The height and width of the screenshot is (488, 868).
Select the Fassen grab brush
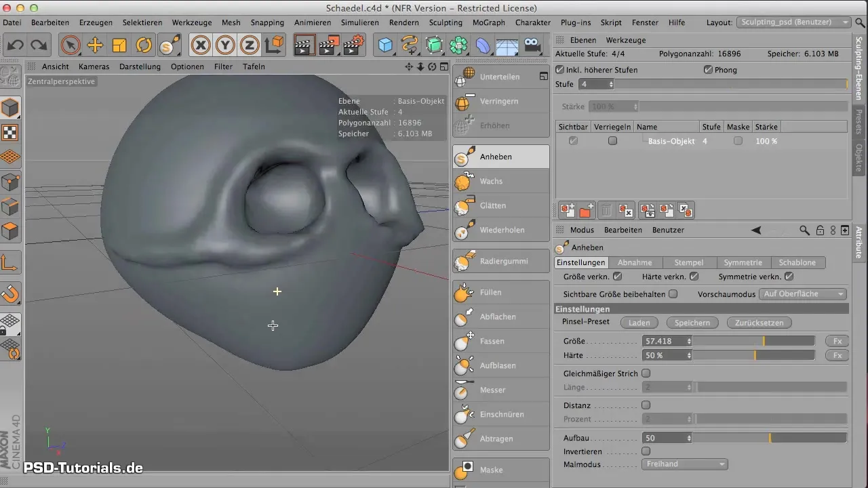(501, 341)
